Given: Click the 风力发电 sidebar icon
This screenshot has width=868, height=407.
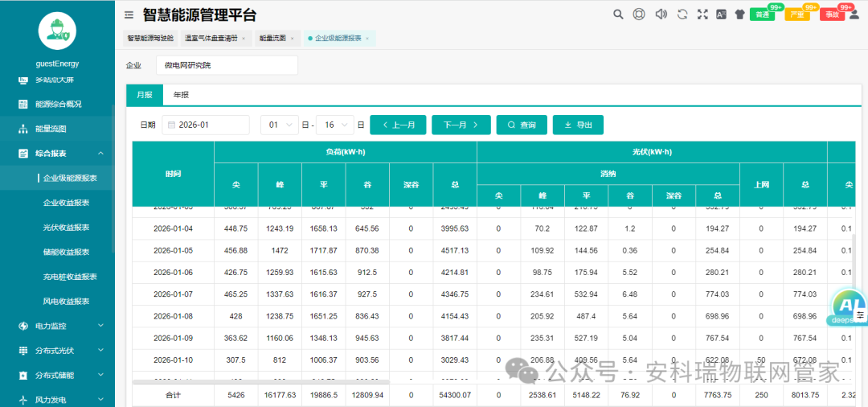Looking at the screenshot, I should 23,400.
